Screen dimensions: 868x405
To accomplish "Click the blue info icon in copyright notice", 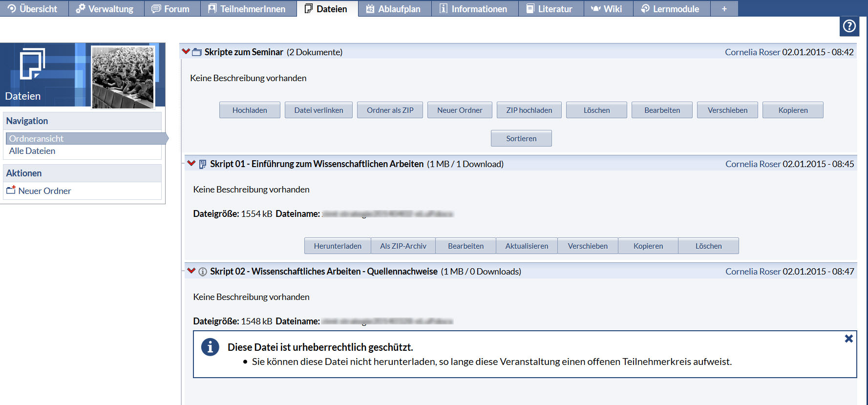I will coord(210,347).
